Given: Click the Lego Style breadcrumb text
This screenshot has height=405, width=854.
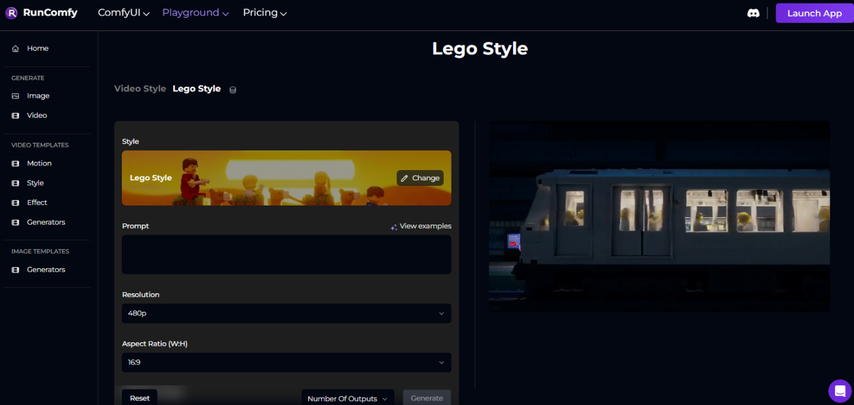Looking at the screenshot, I should [x=197, y=89].
